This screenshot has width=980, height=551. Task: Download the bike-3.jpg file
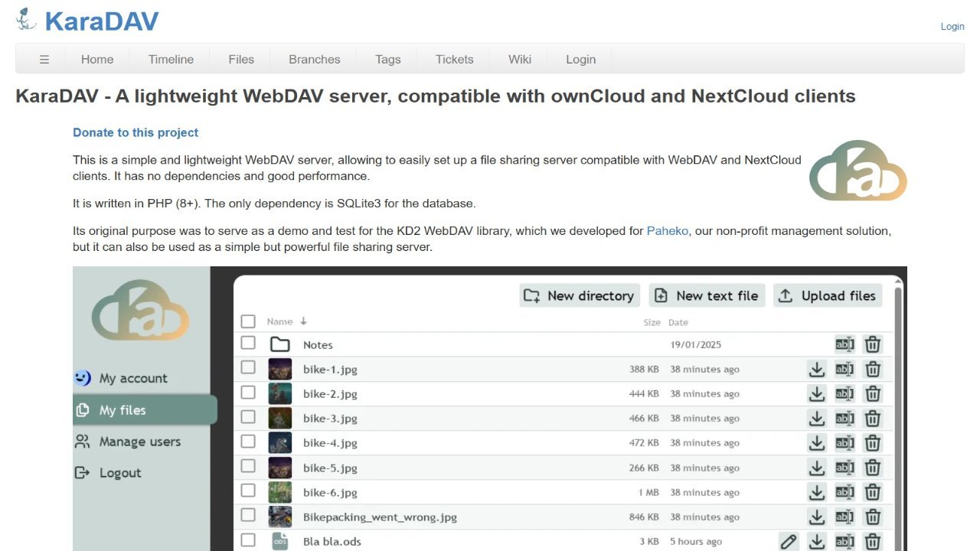[817, 419]
